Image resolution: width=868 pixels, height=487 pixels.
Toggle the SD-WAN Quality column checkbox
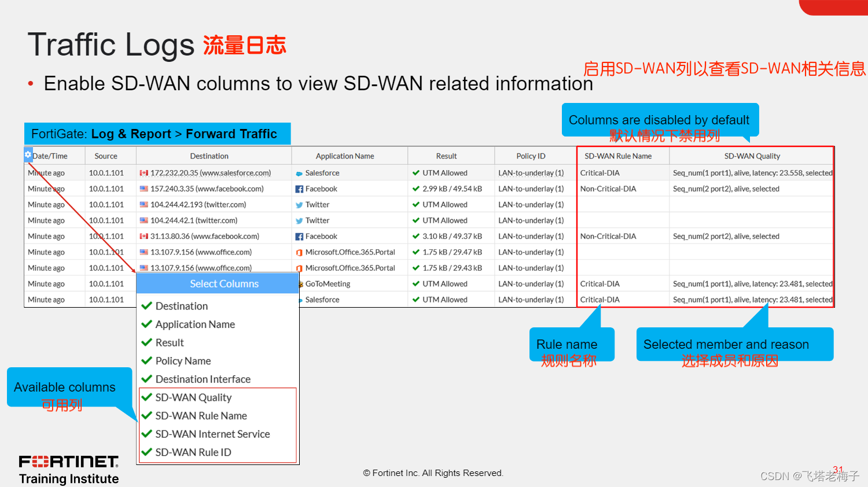[x=147, y=397]
